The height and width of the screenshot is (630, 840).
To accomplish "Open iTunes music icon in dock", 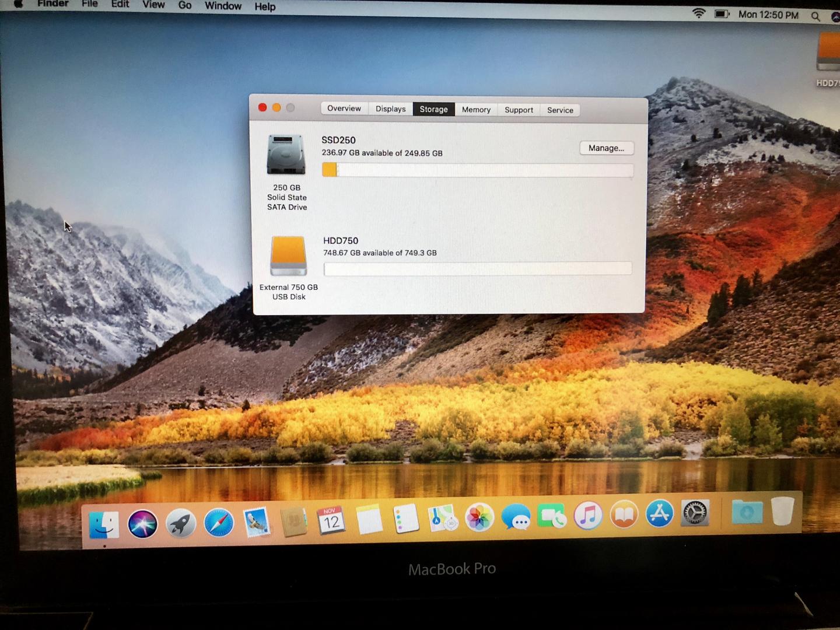I will 588,515.
